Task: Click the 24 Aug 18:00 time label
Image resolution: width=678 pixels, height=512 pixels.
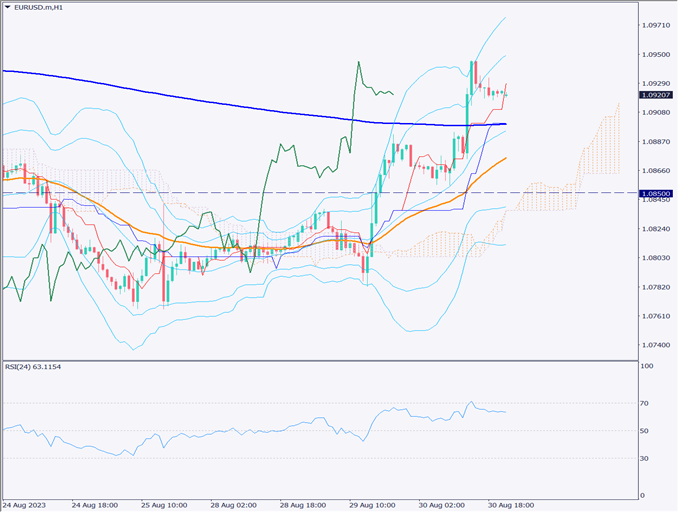Action: tap(95, 505)
